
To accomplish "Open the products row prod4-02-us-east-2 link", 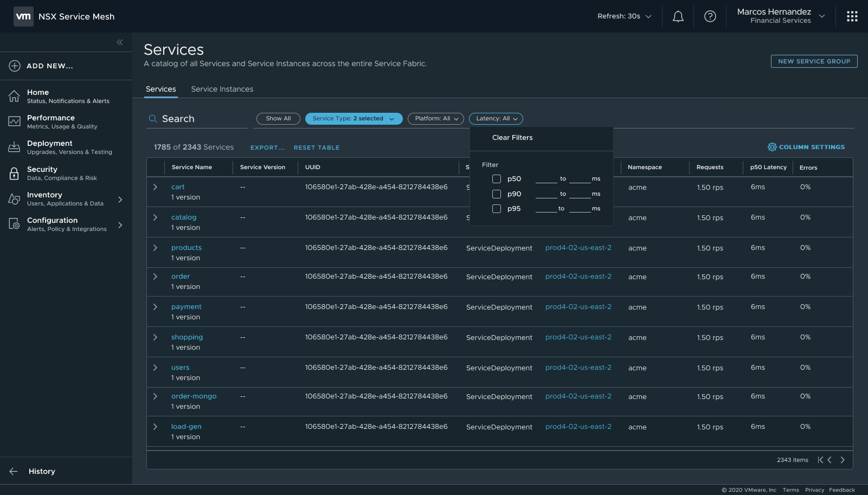I will click(578, 248).
